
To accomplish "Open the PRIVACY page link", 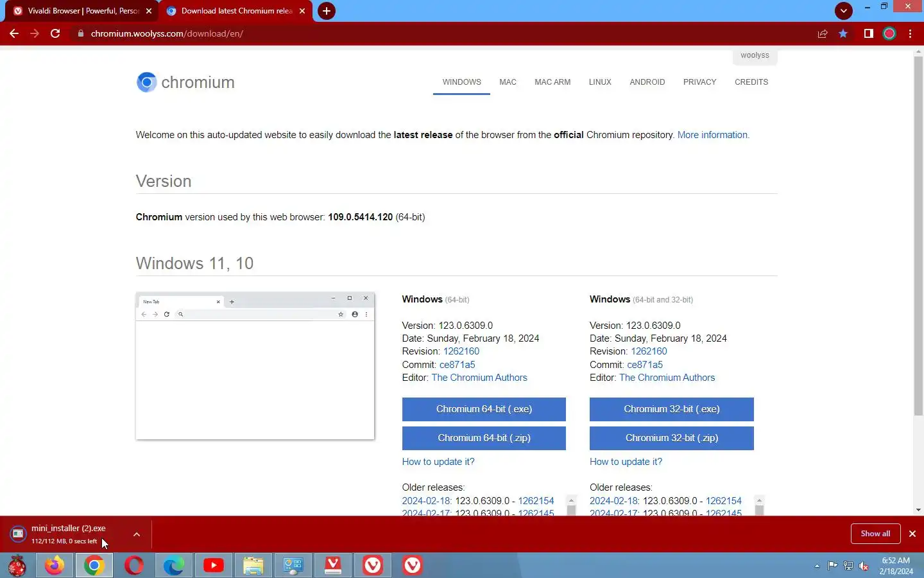I will [699, 82].
